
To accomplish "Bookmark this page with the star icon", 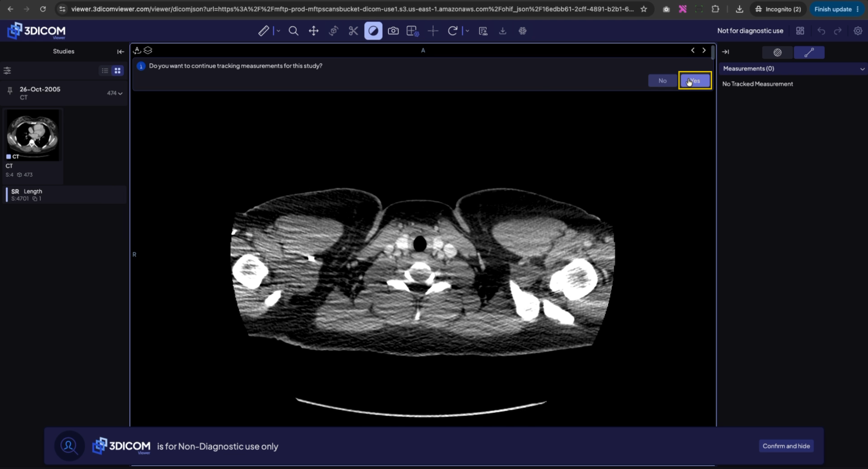I will (x=644, y=9).
